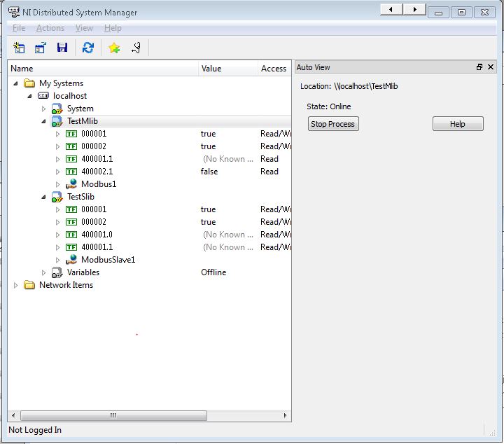Select the 400002.1 variable name

click(x=97, y=172)
